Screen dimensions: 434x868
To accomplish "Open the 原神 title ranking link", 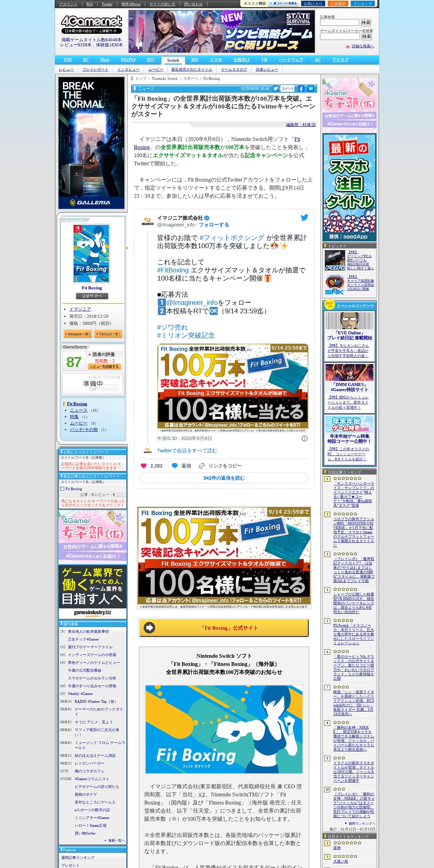I will click(337, 848).
